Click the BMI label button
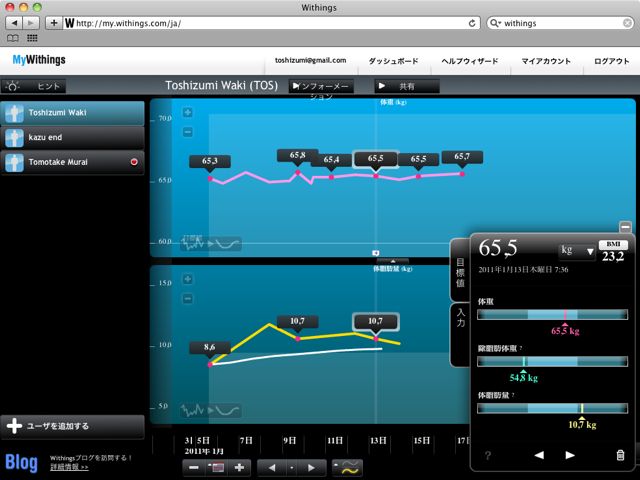 613,244
